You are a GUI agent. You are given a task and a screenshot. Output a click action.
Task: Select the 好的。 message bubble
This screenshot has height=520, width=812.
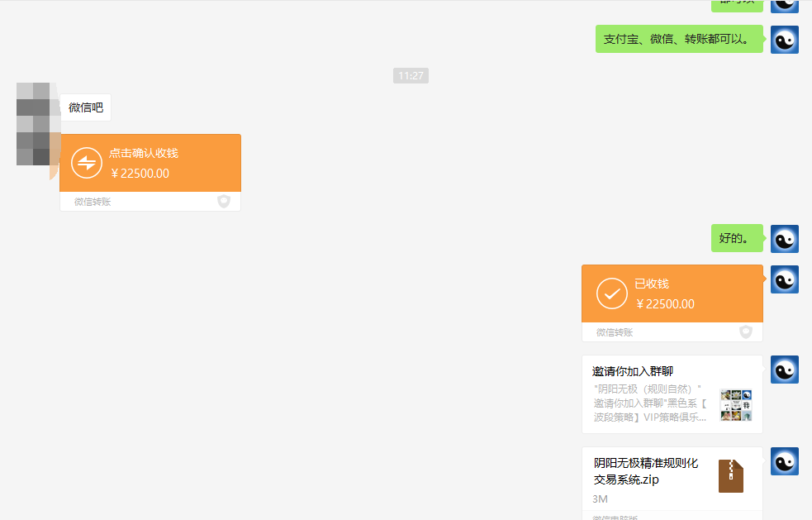[x=733, y=239]
